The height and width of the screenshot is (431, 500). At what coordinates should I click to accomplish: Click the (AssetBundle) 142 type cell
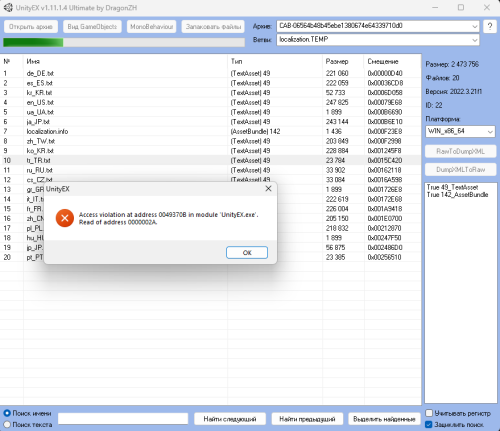coord(255,131)
